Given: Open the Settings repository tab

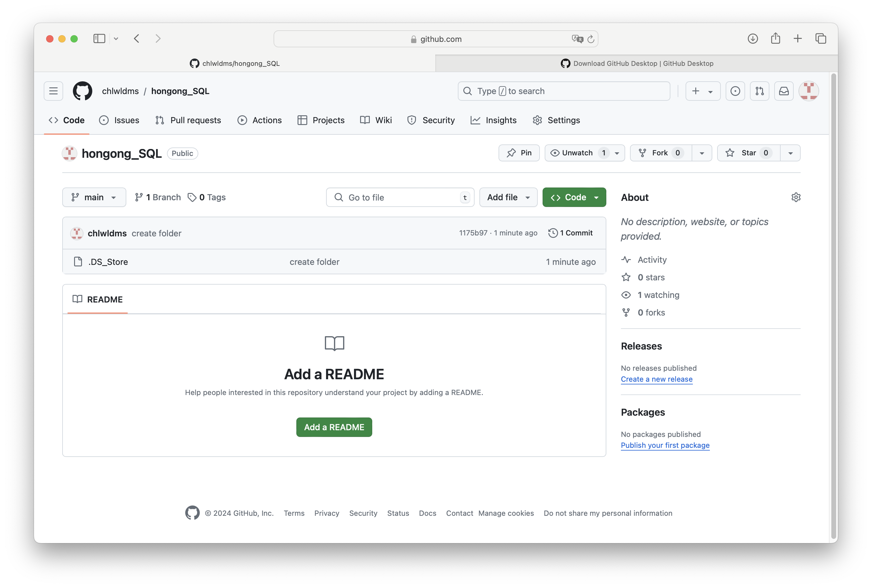Looking at the screenshot, I should pos(557,120).
